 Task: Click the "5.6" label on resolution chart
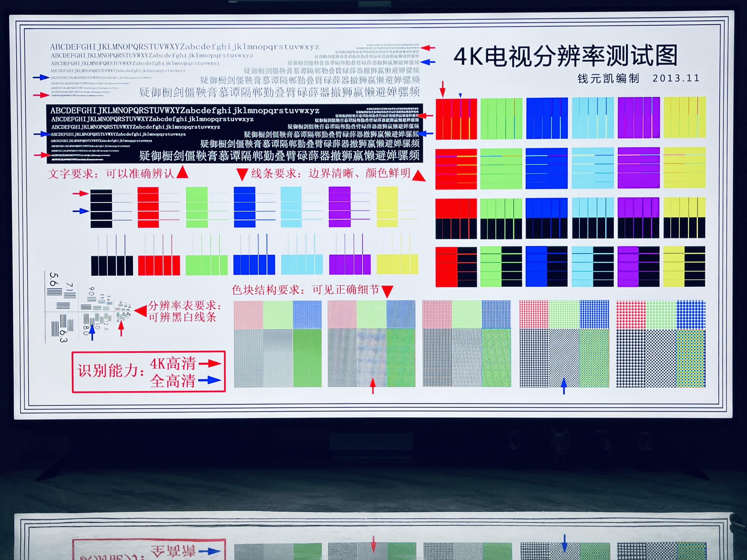[x=54, y=279]
